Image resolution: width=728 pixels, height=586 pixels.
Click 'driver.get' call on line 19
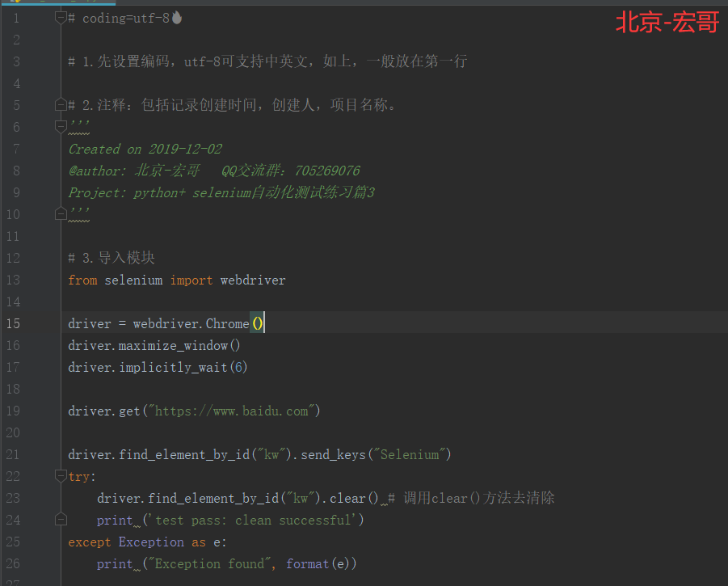click(104, 411)
